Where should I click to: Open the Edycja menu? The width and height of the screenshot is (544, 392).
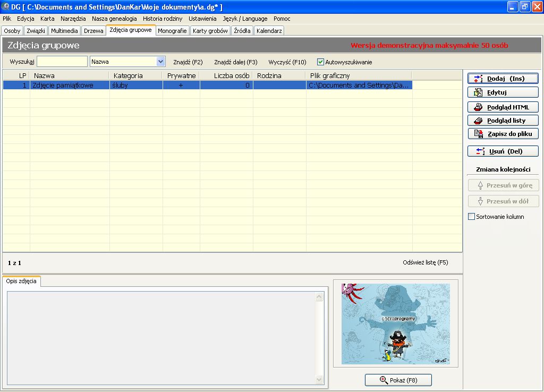pyautogui.click(x=25, y=19)
